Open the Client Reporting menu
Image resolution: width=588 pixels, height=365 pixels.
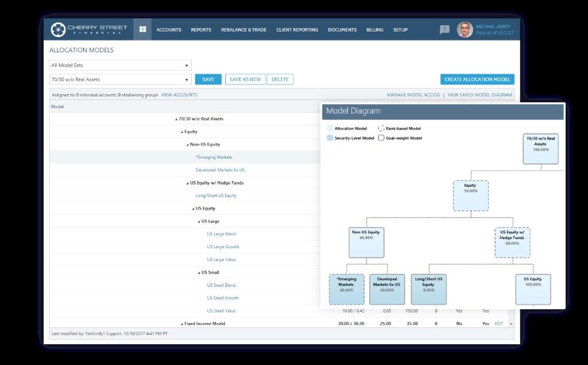tap(297, 30)
